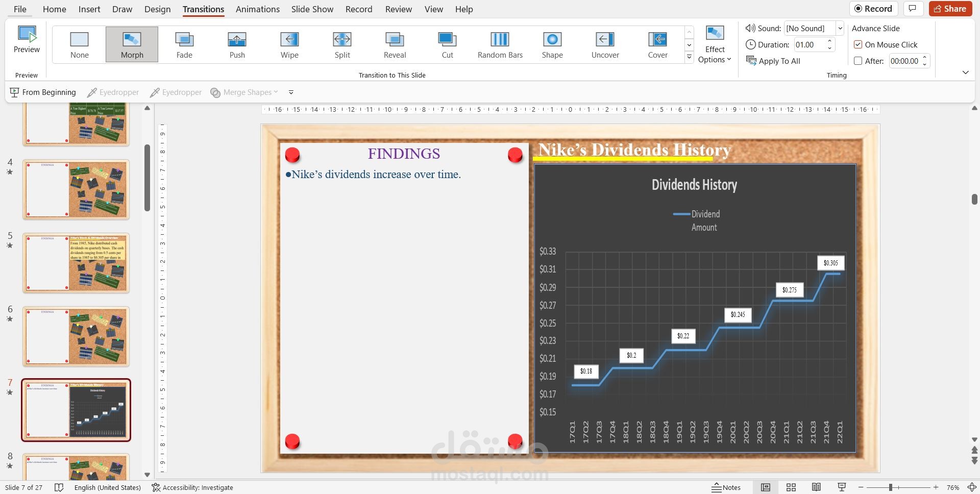
Task: Increase After time with up stepper
Action: (x=924, y=58)
